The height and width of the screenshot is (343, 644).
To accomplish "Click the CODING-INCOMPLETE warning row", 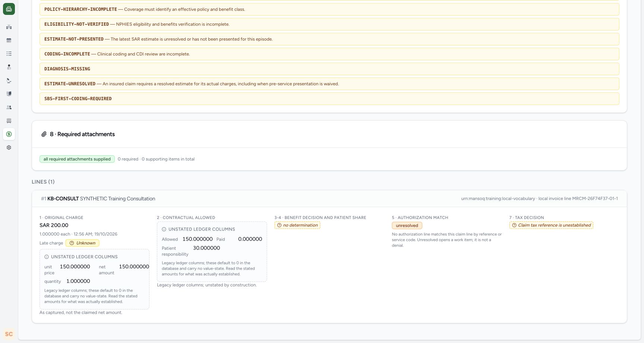I will point(329,54).
